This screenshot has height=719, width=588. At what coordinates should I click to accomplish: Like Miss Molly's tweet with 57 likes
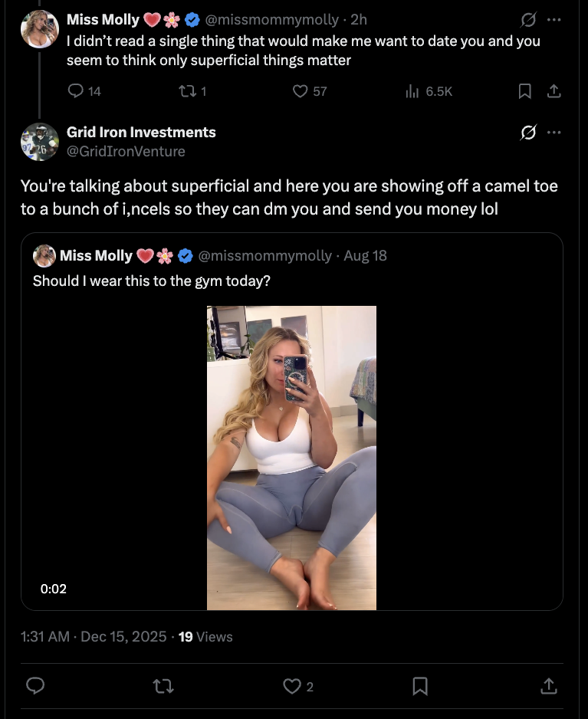point(301,91)
